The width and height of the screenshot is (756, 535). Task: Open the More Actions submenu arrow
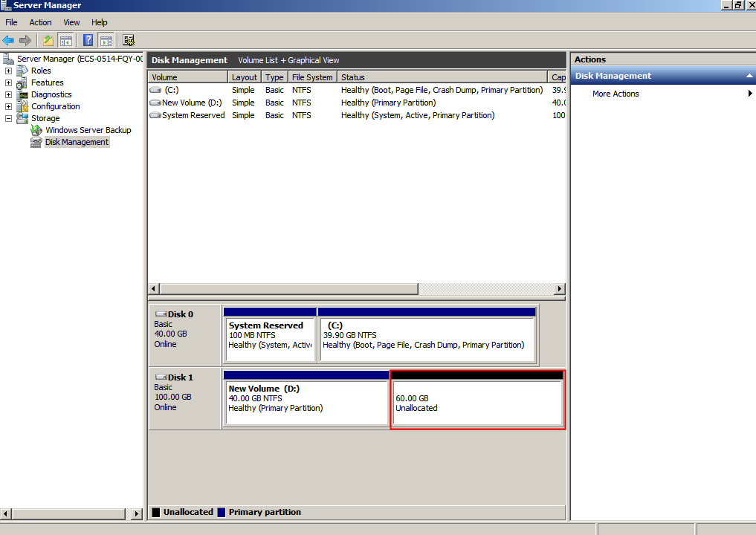[750, 94]
